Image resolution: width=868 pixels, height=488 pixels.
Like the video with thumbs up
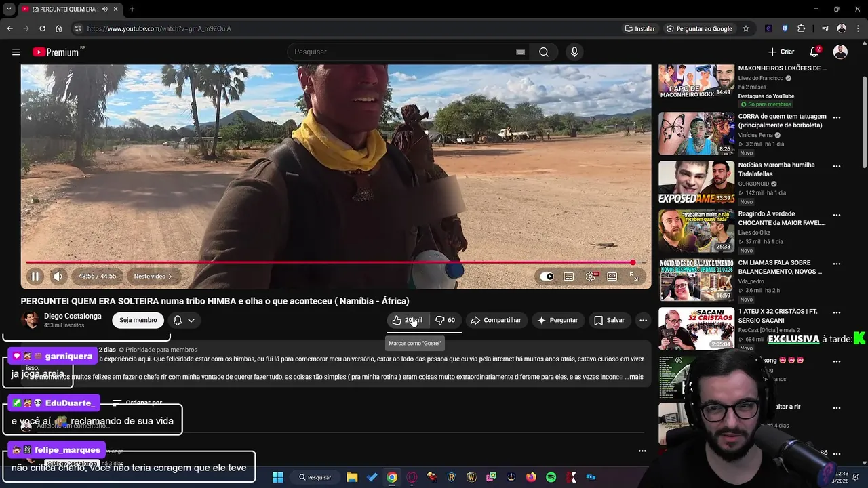(407, 320)
